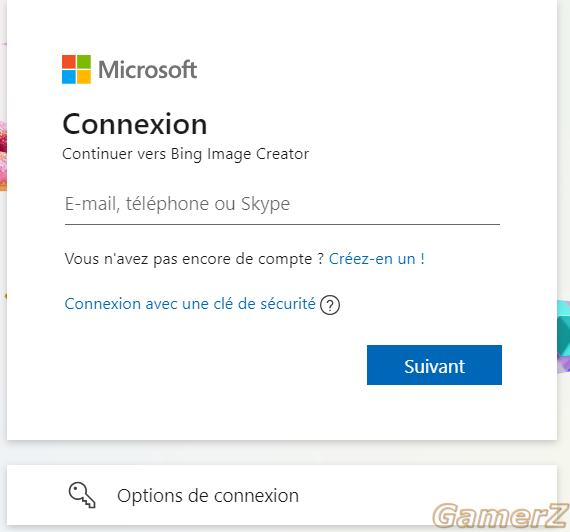Open the security key help question mark
Screen dimensions: 570x532
tap(330, 305)
